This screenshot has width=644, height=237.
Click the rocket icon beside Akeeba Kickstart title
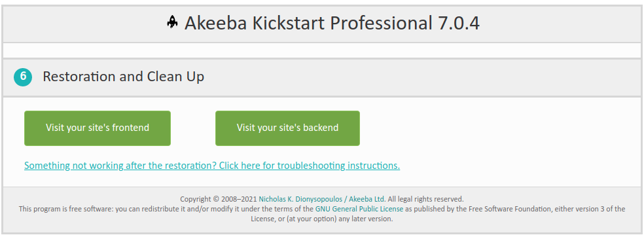(x=172, y=23)
